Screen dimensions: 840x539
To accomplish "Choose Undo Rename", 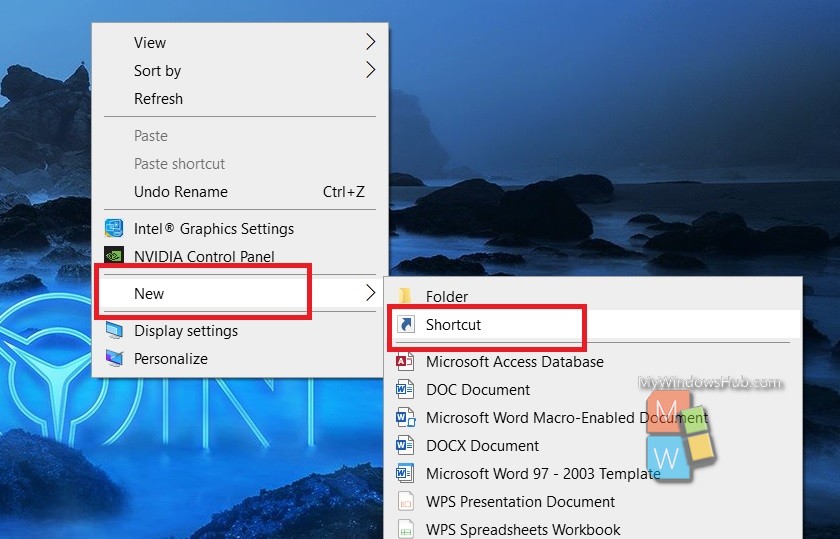I will pos(240,191).
